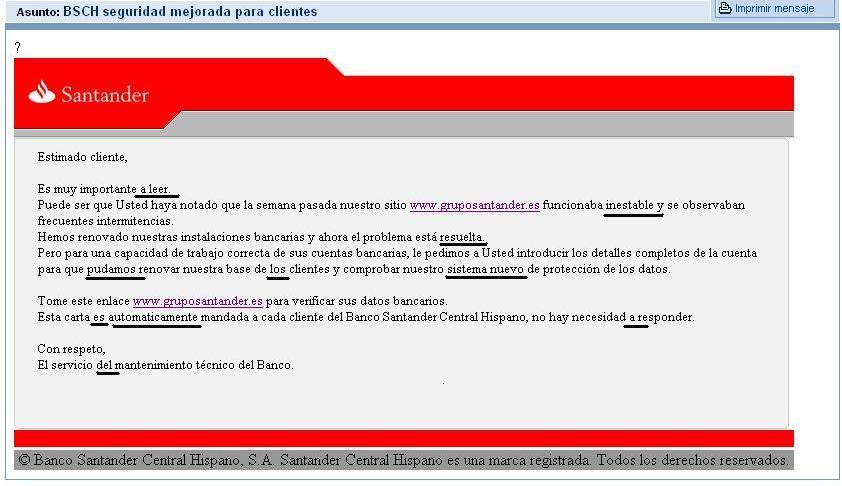Image resolution: width=842 pixels, height=486 pixels.
Task: Click the subject 'BSCH seguridad mejorada para clientes'
Action: 190,12
